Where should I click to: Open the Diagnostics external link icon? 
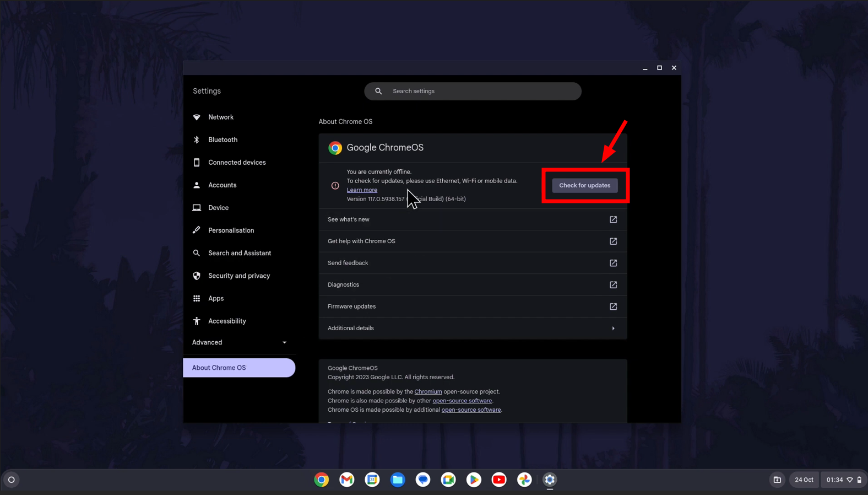(613, 285)
